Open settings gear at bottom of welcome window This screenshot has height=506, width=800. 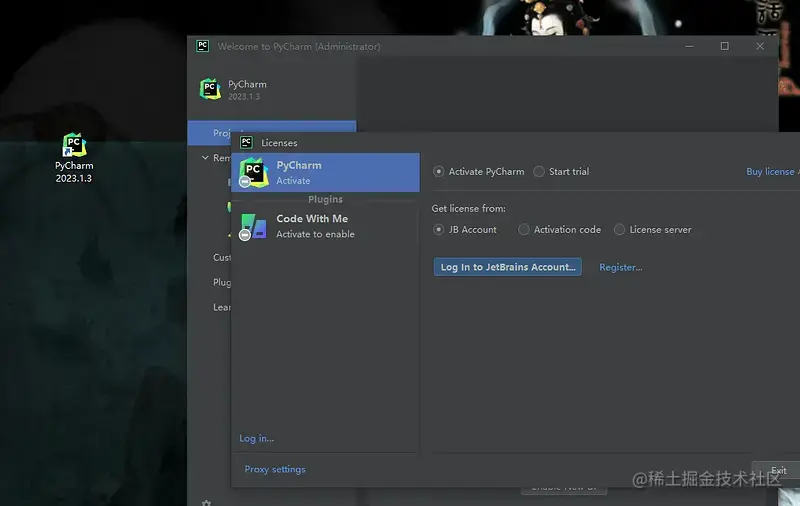(206, 503)
